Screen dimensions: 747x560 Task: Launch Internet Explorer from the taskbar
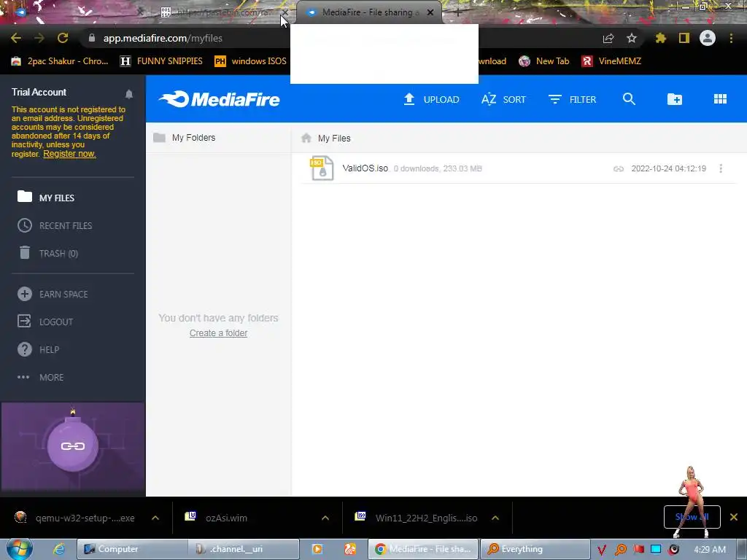tap(58, 549)
